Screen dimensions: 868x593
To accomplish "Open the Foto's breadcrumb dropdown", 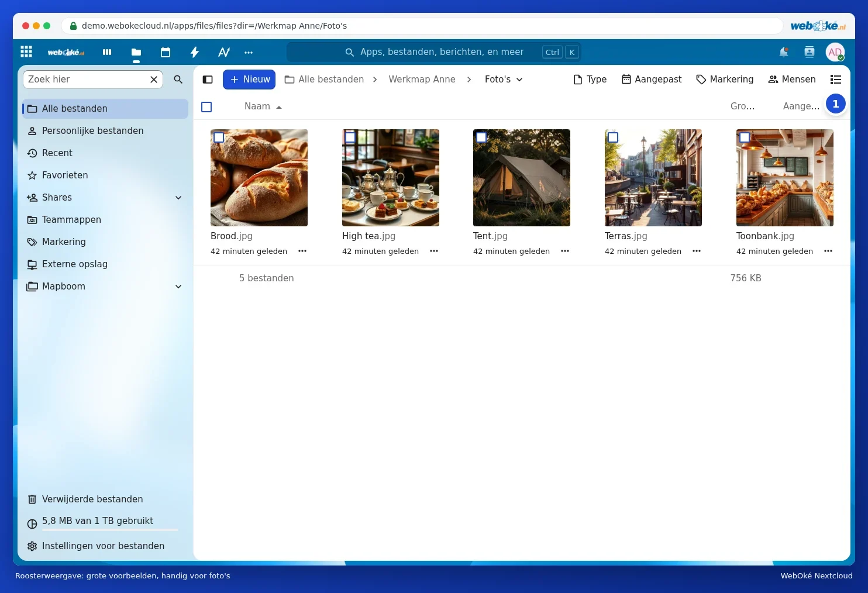I will pyautogui.click(x=504, y=80).
